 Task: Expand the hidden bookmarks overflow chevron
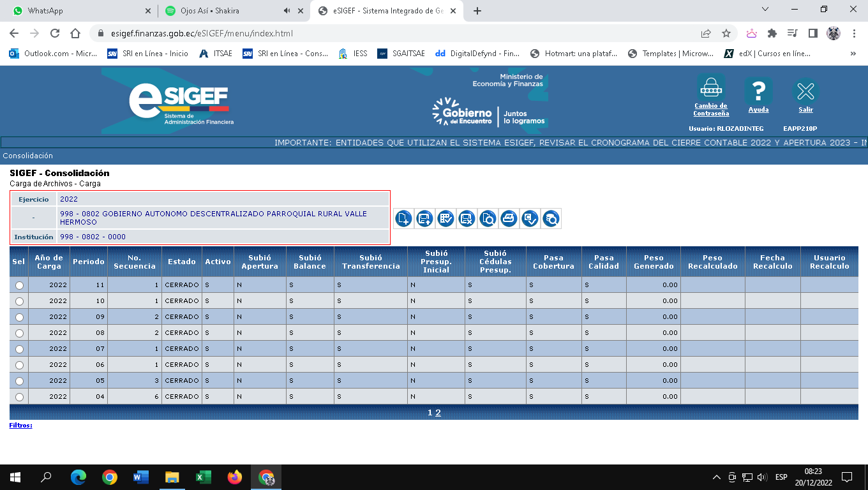point(853,54)
